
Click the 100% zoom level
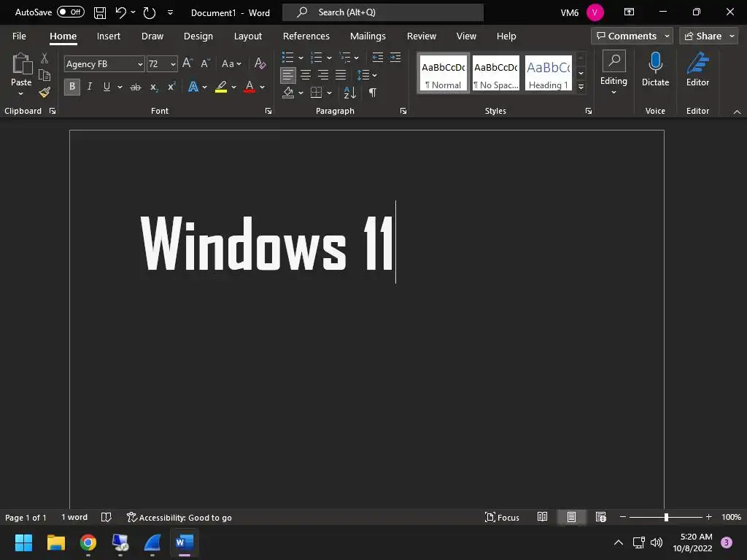(731, 517)
